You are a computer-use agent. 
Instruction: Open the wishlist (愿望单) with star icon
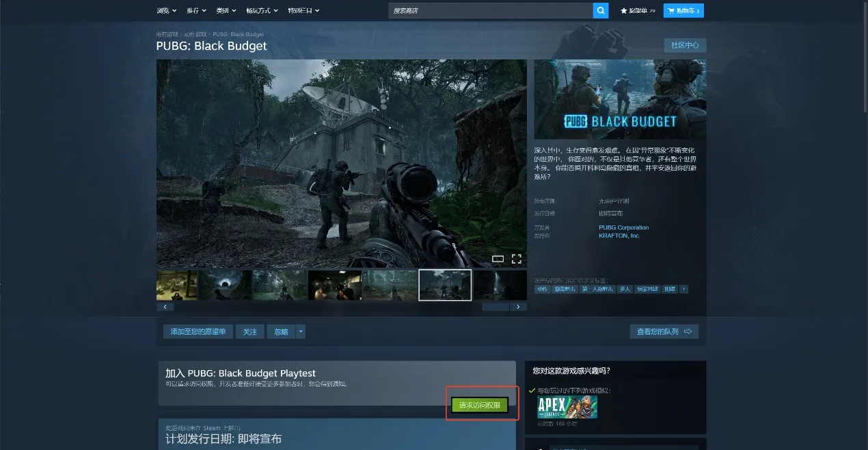click(637, 11)
